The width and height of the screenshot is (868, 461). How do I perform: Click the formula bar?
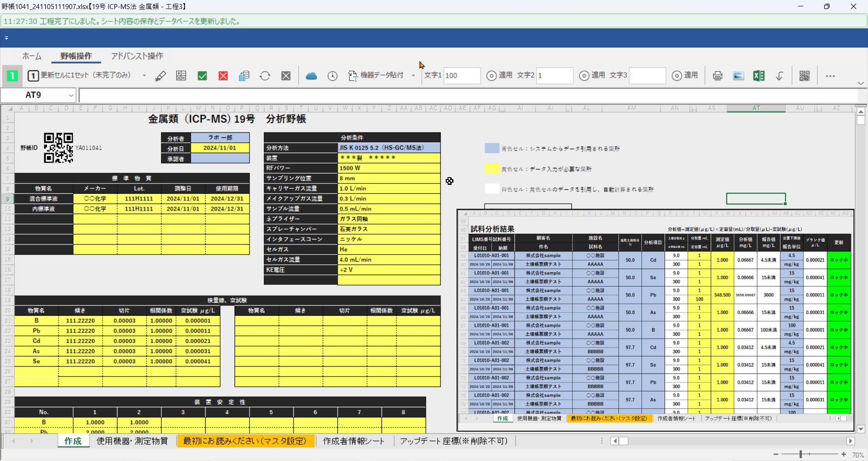pyautogui.click(x=468, y=95)
